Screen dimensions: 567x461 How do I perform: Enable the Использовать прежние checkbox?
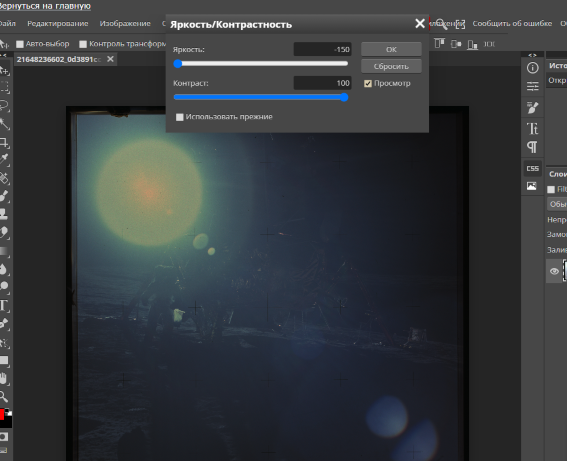pos(179,117)
